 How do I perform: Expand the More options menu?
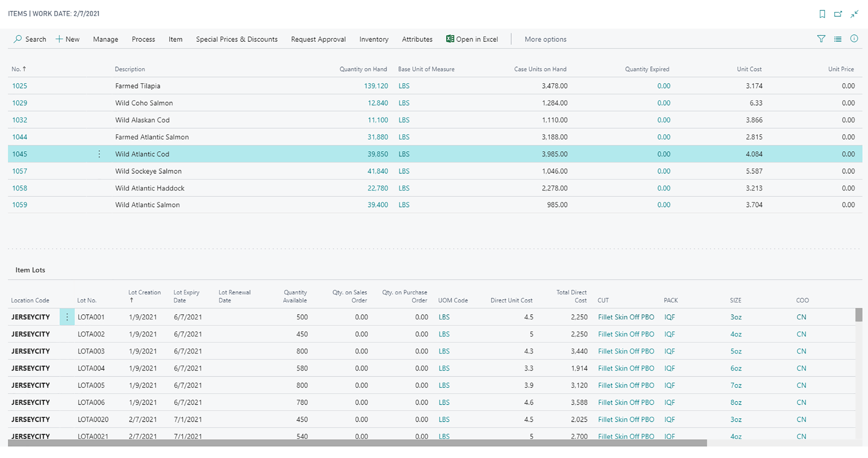pyautogui.click(x=545, y=39)
